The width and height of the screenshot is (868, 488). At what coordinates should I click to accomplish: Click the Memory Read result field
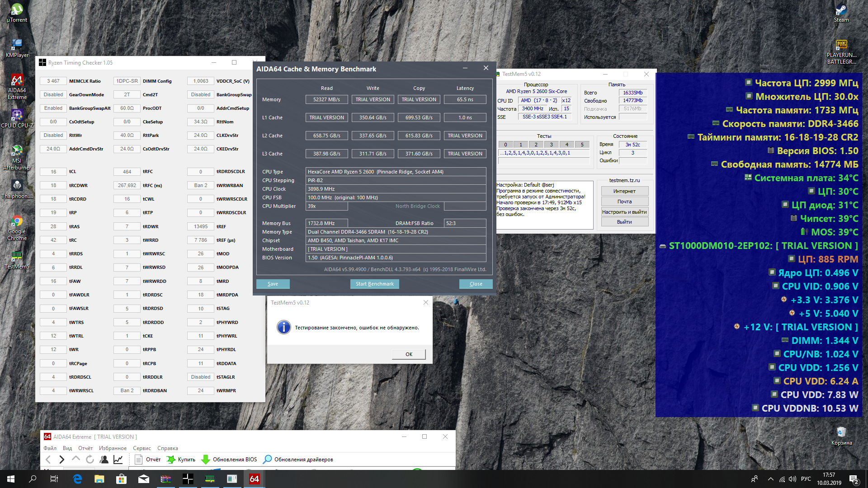pyautogui.click(x=326, y=99)
